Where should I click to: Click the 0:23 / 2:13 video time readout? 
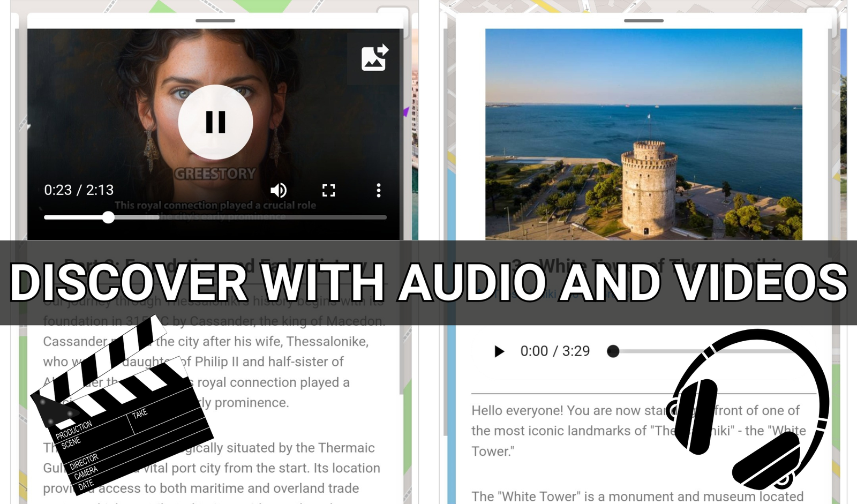point(79,190)
